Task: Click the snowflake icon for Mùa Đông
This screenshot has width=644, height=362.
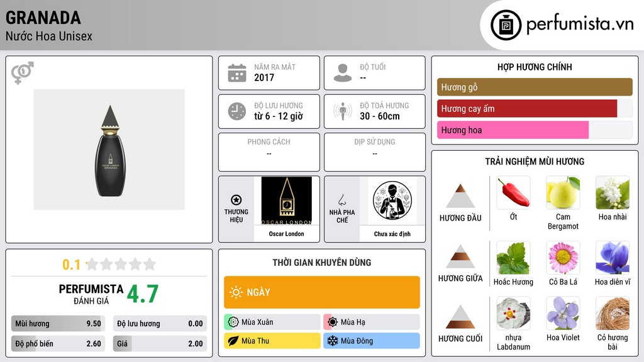Action: 333,341
